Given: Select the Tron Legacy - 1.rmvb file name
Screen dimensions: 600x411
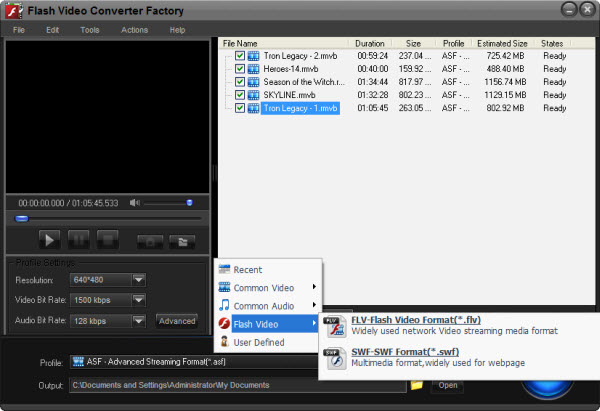Looking at the screenshot, I should pos(300,108).
